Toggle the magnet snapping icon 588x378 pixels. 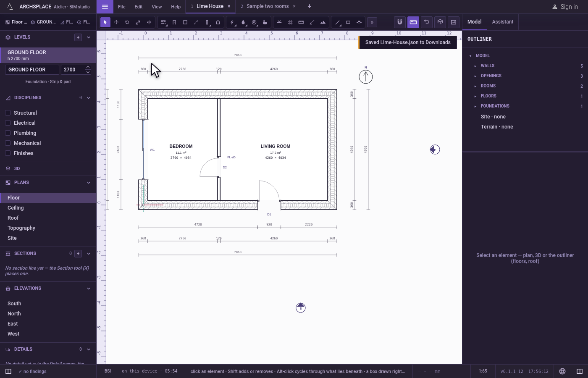400,22
